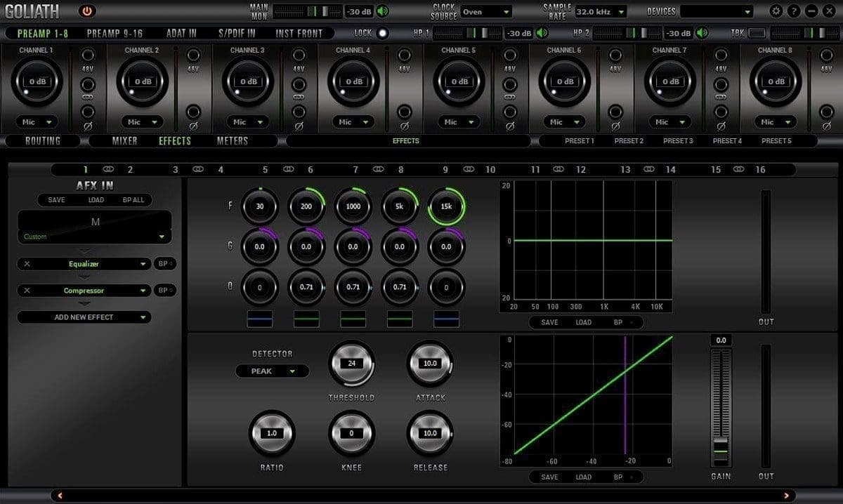The width and height of the screenshot is (843, 504).
Task: Invert phase on Channel 4
Action: click(x=405, y=112)
